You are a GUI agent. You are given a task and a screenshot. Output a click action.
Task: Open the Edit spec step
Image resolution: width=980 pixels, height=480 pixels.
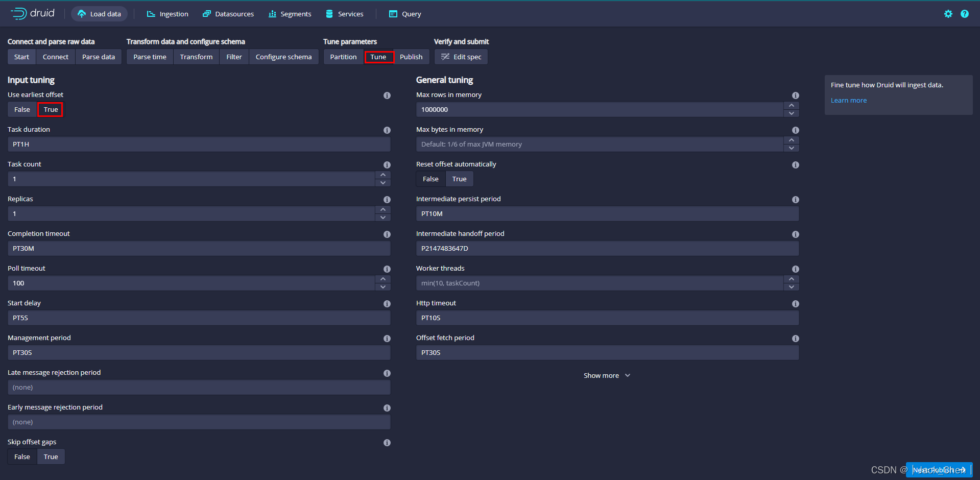pos(461,57)
